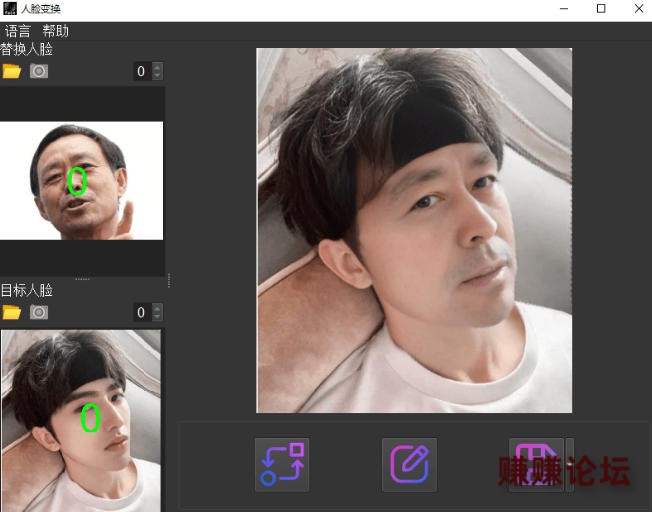This screenshot has width=652, height=512.
Task: Open folder for 替换人脸 source image
Action: pyautogui.click(x=12, y=71)
